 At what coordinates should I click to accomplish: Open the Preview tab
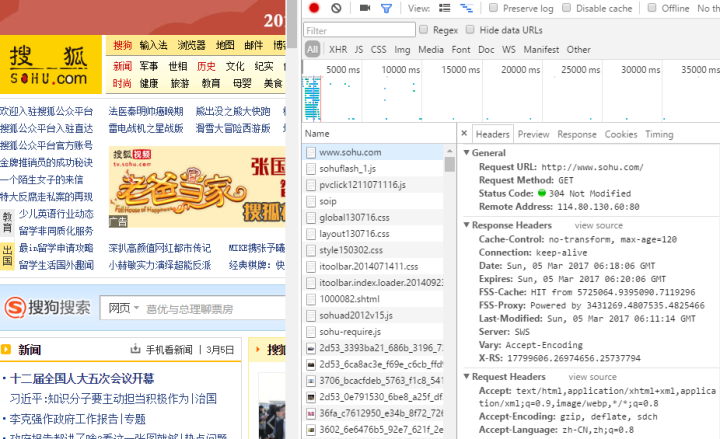533,134
